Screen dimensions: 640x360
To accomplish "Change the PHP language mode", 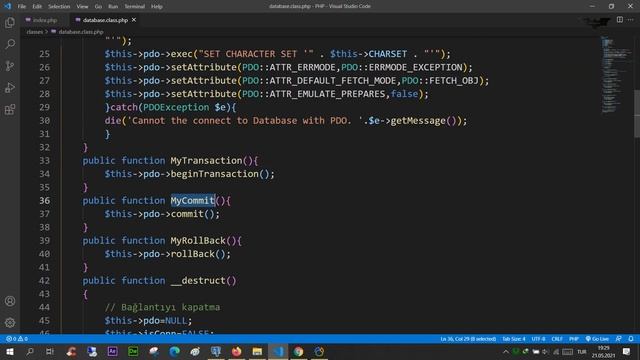I will (574, 339).
